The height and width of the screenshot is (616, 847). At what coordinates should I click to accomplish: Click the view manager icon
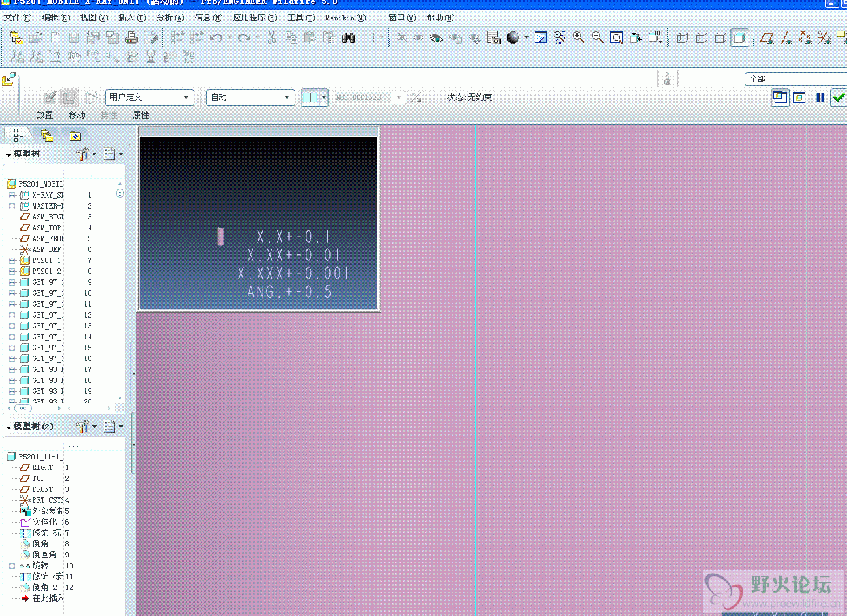494,38
